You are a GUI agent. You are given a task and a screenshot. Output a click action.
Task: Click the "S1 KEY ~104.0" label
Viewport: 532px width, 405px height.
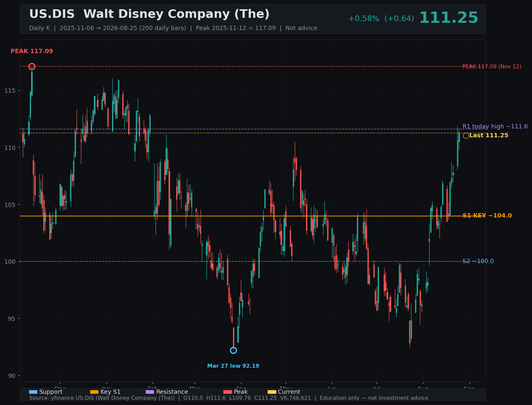pyautogui.click(x=487, y=216)
